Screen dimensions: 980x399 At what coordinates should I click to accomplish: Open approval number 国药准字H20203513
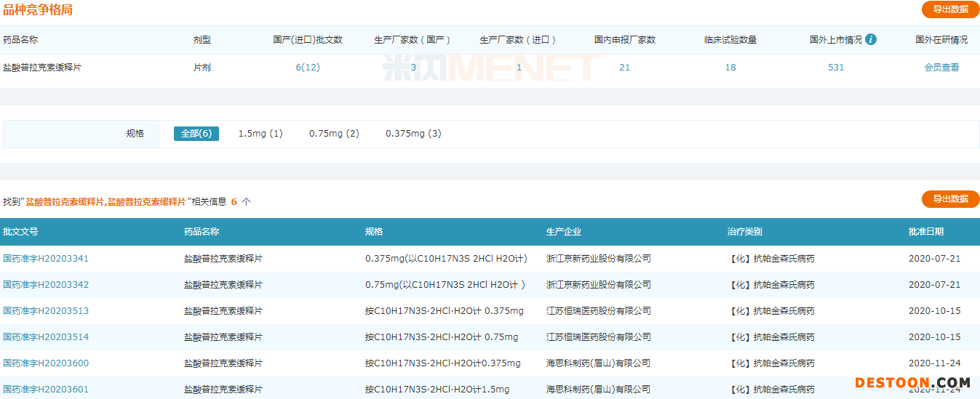tap(46, 311)
